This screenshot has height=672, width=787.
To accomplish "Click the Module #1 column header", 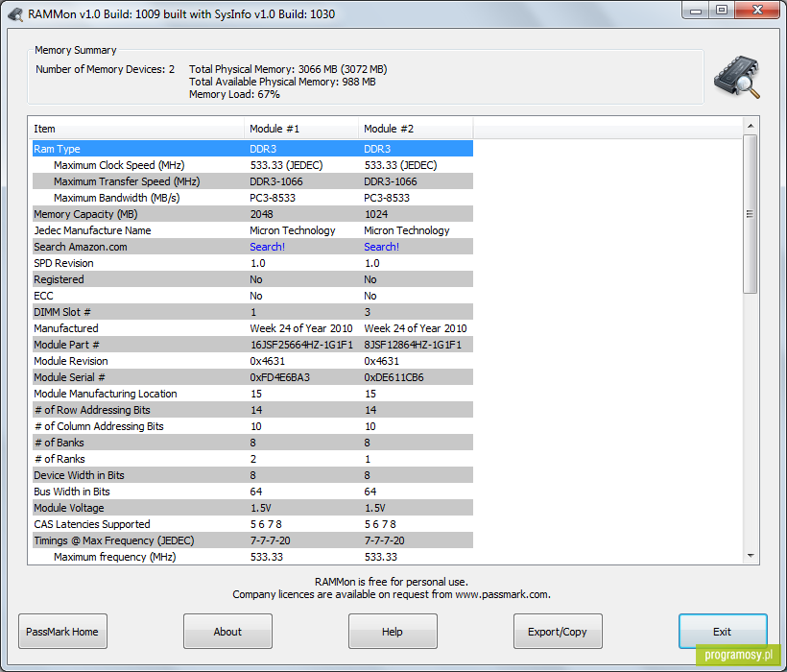I will click(301, 129).
